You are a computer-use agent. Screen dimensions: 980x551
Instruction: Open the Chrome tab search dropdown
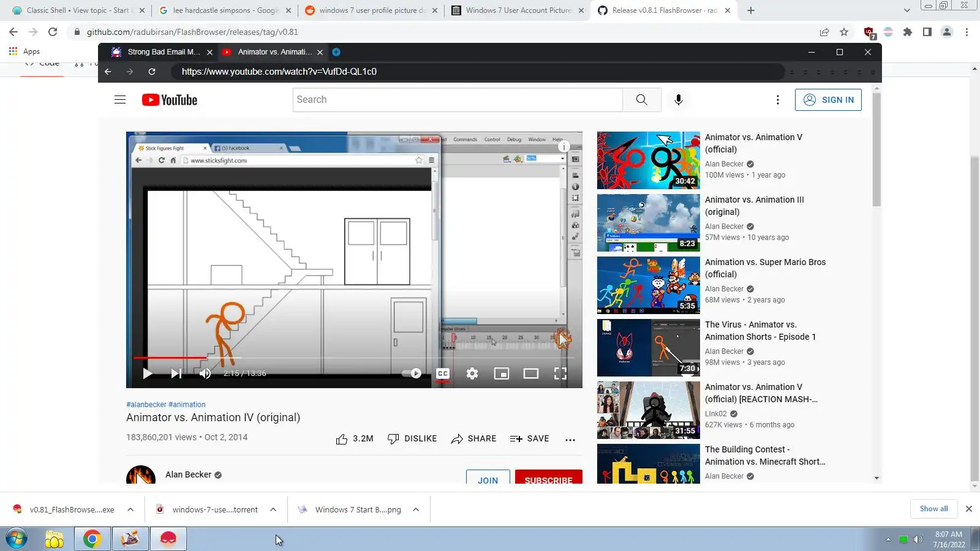pyautogui.click(x=907, y=10)
